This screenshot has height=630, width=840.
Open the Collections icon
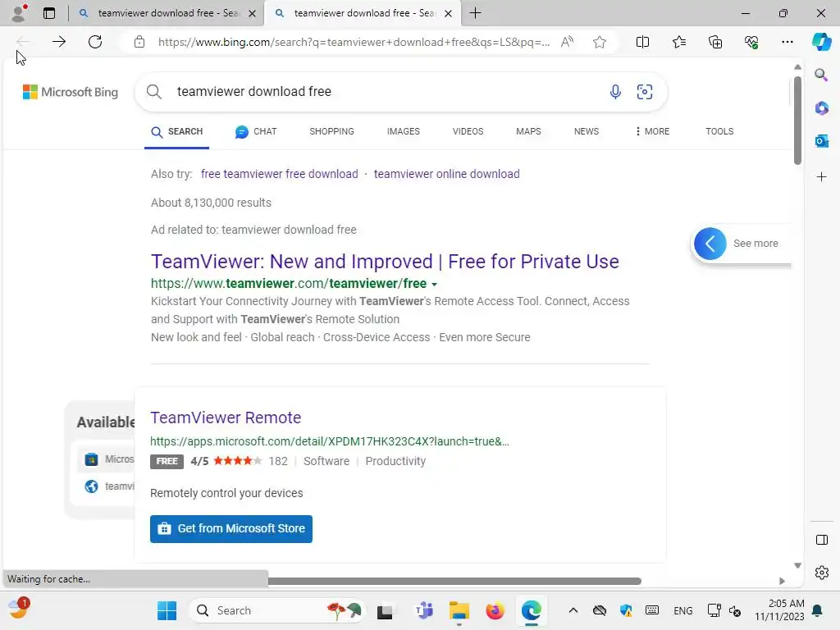(715, 42)
